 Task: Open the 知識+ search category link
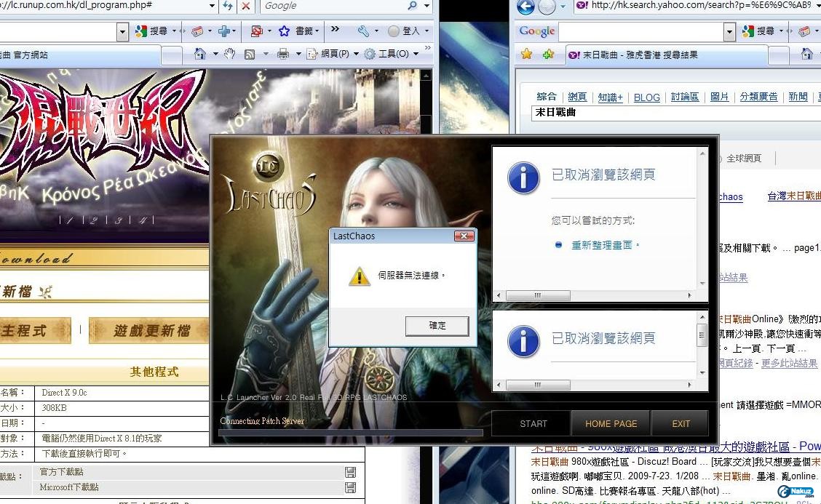click(x=610, y=97)
